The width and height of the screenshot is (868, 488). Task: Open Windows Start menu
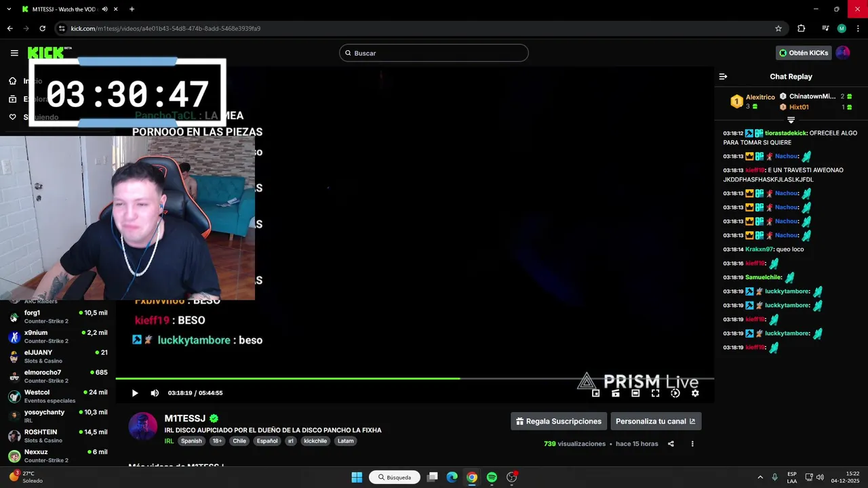[x=357, y=477]
